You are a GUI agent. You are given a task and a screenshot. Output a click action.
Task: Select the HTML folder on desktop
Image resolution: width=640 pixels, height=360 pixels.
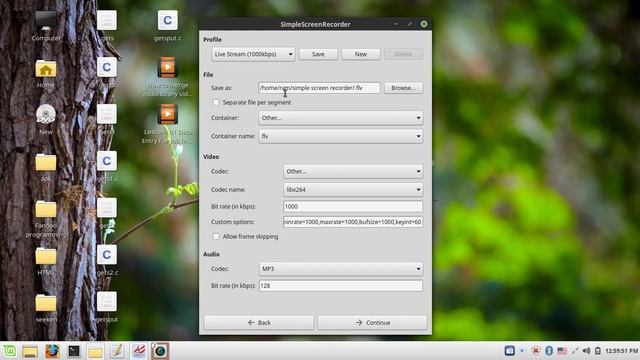pos(46,257)
